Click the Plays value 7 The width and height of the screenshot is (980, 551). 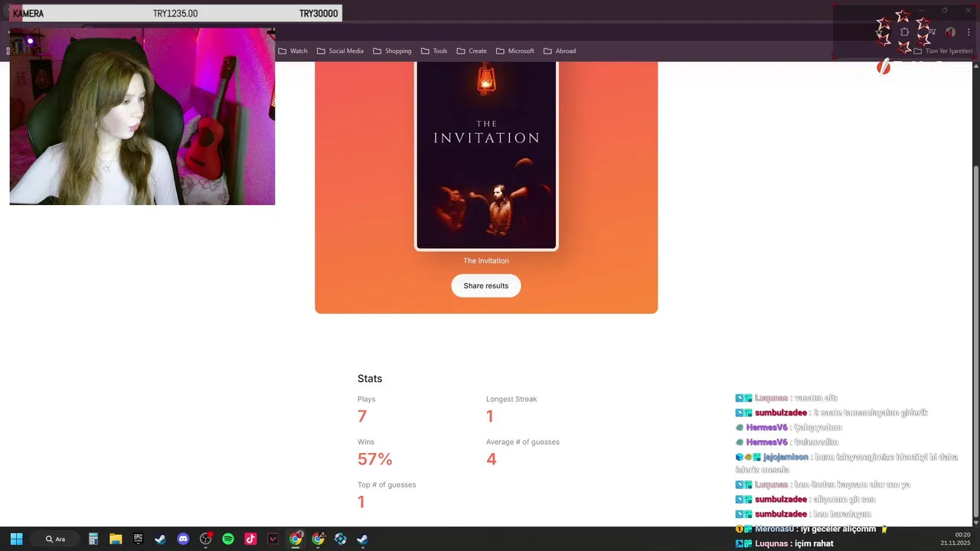point(362,416)
